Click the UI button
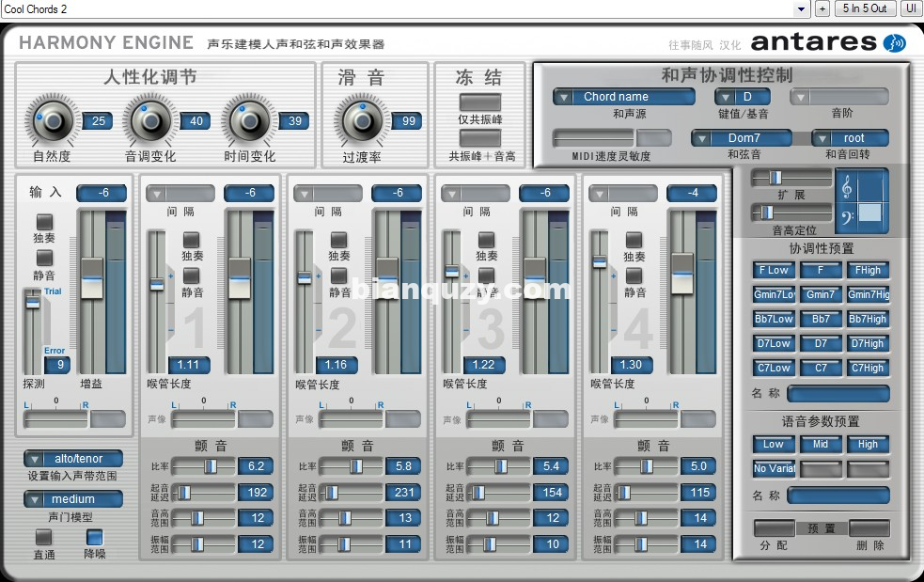The width and height of the screenshot is (924, 582). (x=911, y=8)
